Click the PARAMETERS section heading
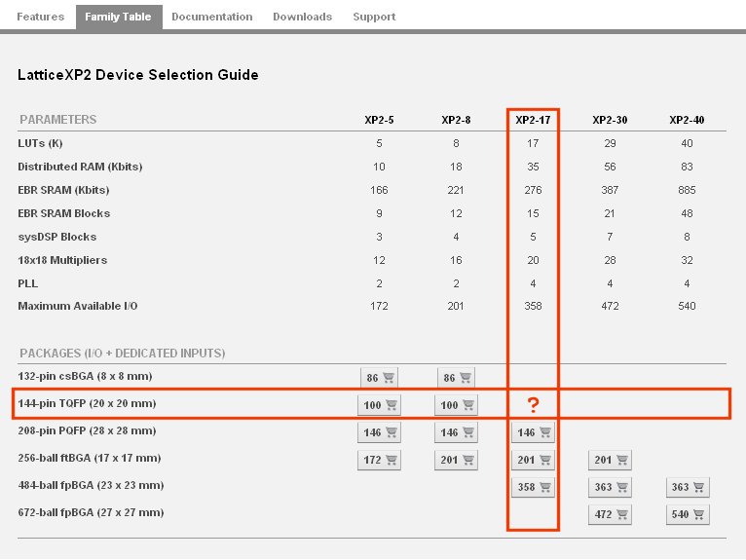 (58, 120)
